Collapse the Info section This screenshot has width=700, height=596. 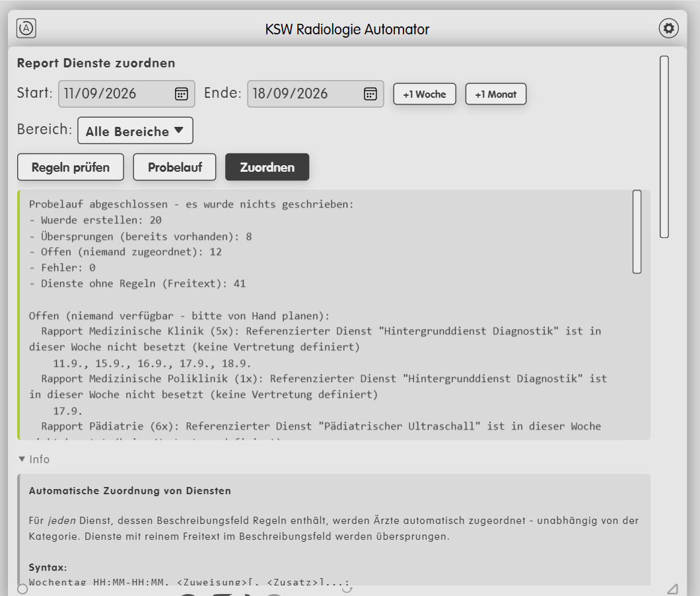34,459
